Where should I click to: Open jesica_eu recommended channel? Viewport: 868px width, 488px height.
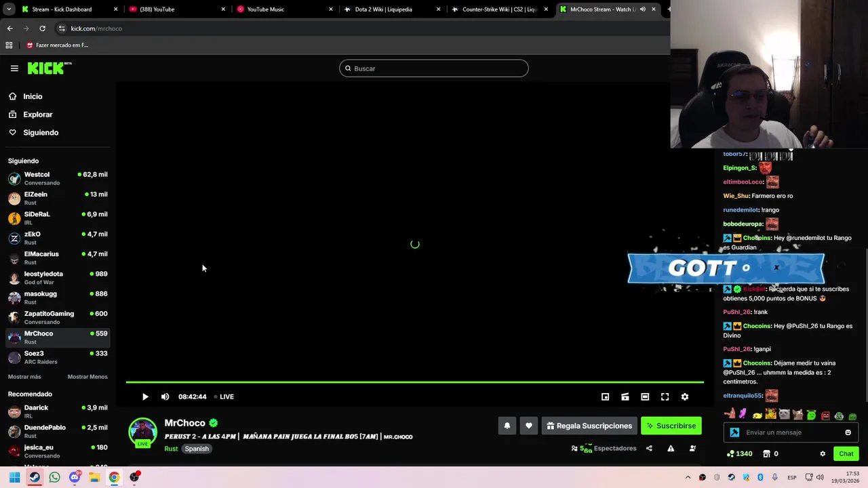[x=58, y=451]
